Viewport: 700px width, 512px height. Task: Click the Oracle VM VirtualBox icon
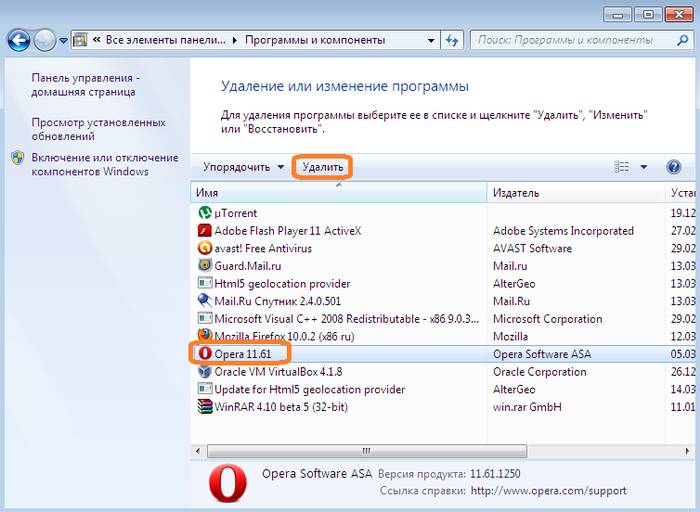pos(205,372)
